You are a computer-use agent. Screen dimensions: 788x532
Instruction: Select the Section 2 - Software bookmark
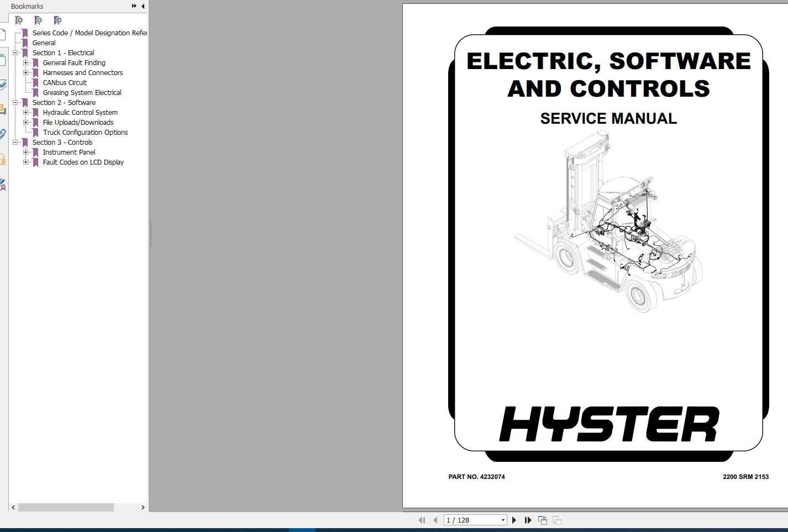click(x=64, y=103)
